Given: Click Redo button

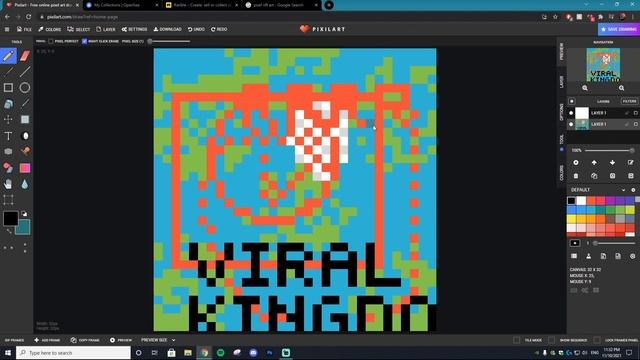Looking at the screenshot, I should click(219, 29).
